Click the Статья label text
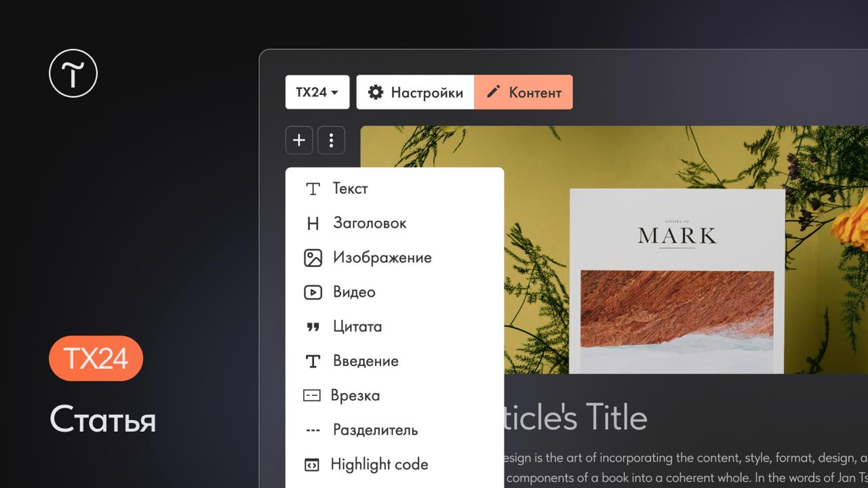Viewport: 868px width, 488px height. click(102, 420)
